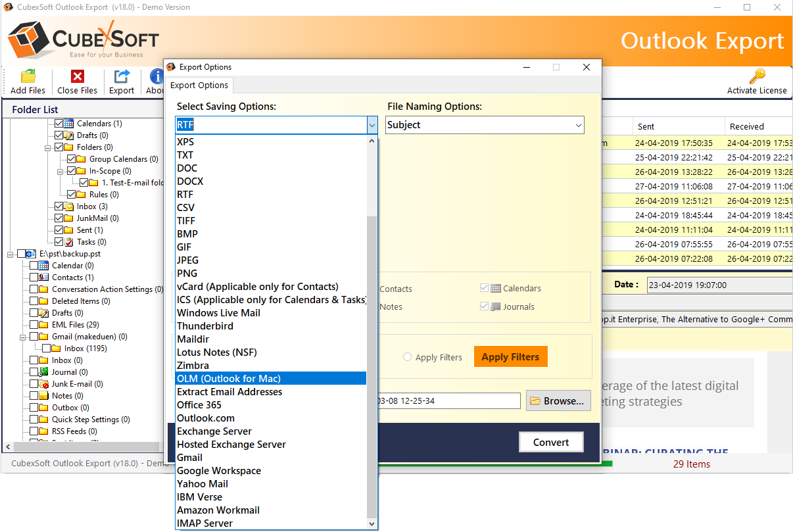The height and width of the screenshot is (532, 793).
Task: Click the saving list scroll-up arrow
Action: coord(372,141)
